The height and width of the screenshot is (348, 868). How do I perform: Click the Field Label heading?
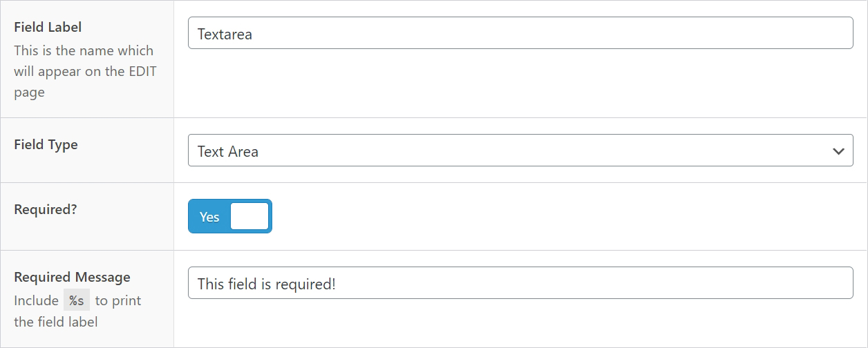(x=48, y=28)
